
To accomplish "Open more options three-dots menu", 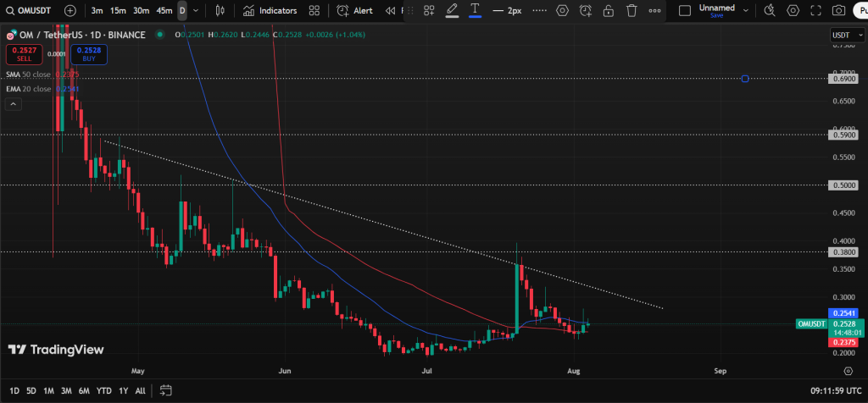I will [654, 10].
